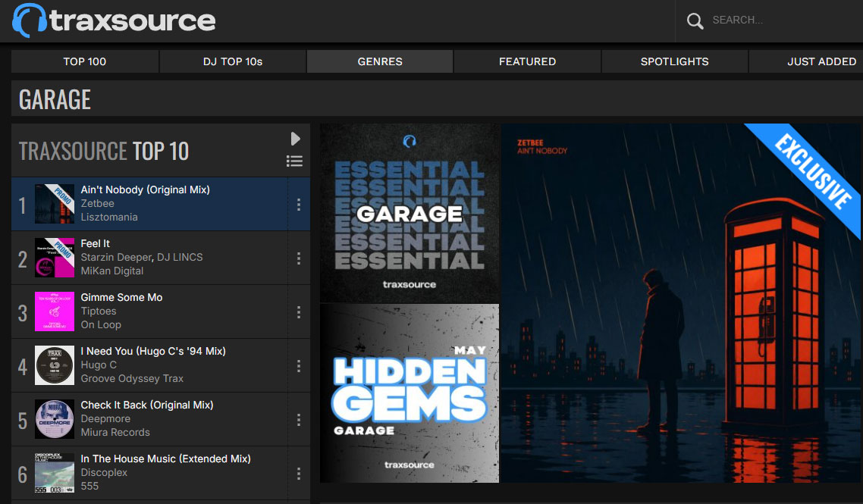Open label link Lisztomania
The width and height of the screenshot is (863, 504).
click(109, 218)
